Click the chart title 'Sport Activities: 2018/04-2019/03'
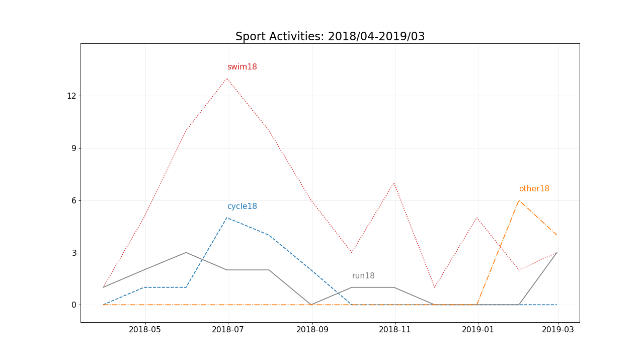Viewport: 644px width, 362px height. coord(330,37)
